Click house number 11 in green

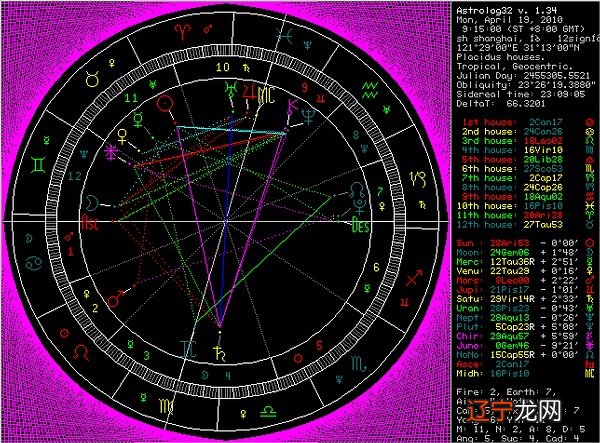coord(131,98)
